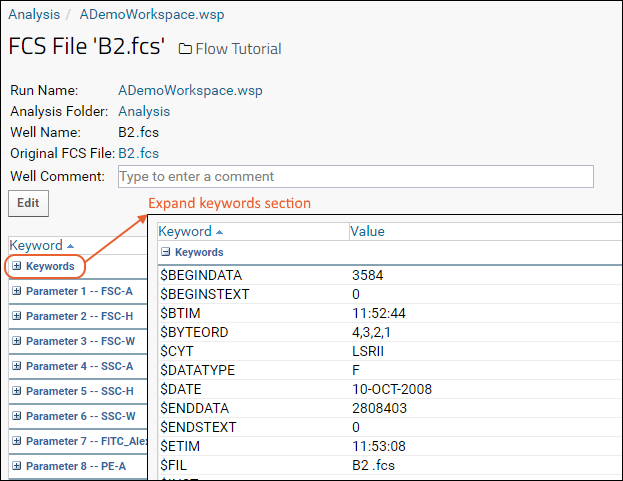This screenshot has height=481, width=623.
Task: Open the Analysis Folder link
Action: 144,111
